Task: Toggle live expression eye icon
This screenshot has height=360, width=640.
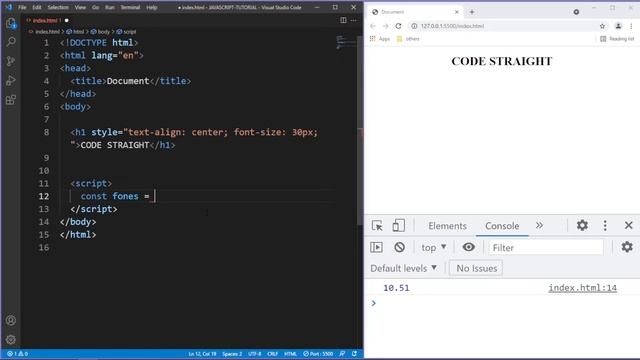Action: point(469,247)
